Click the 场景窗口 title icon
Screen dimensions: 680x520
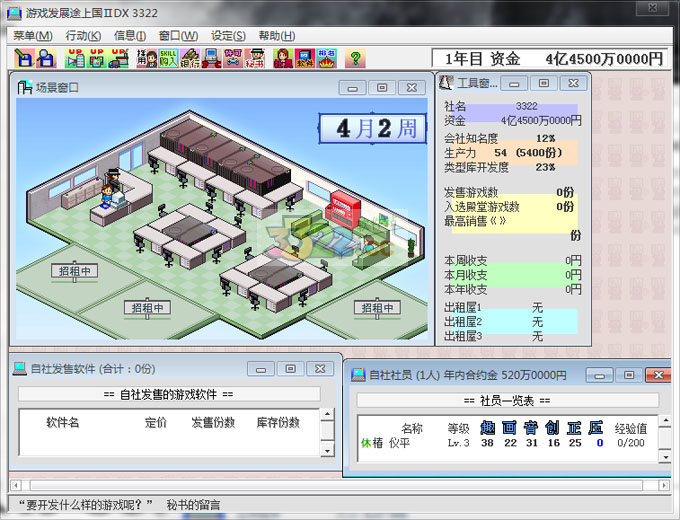pos(24,87)
